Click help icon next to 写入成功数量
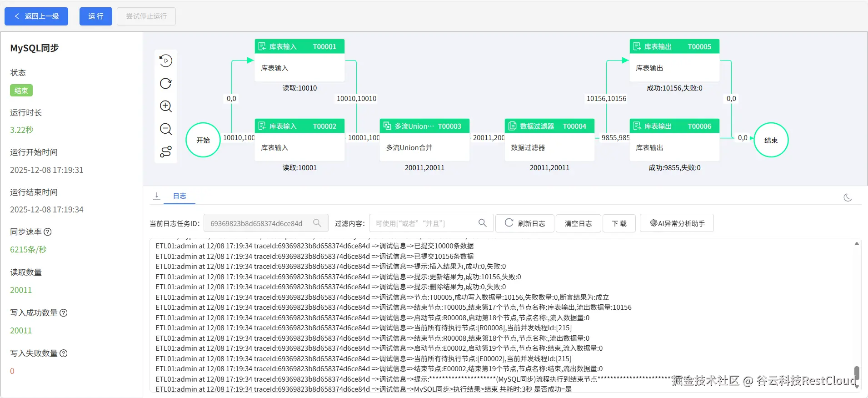Screen dimensions: 868x398 click(64, 312)
